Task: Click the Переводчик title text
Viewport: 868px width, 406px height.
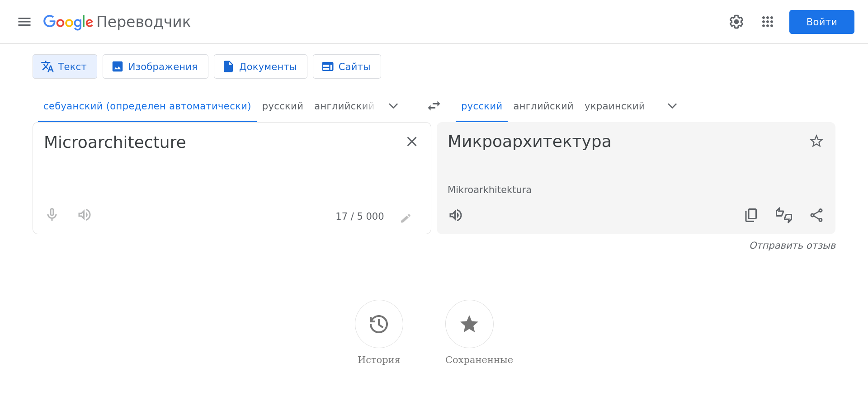Action: pyautogui.click(x=144, y=22)
